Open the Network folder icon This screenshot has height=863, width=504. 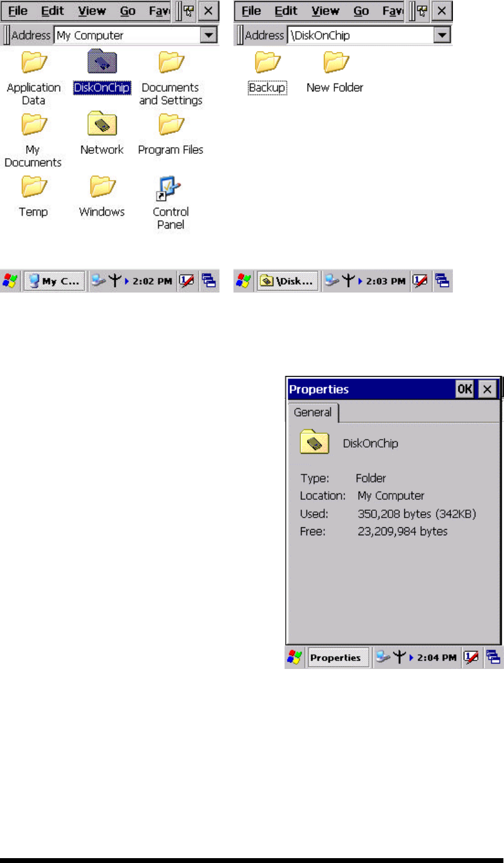point(102,124)
